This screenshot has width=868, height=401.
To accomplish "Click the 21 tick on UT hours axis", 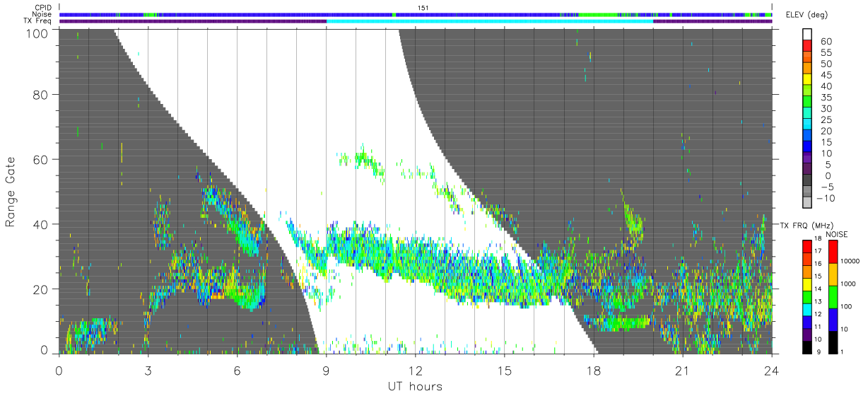I will tap(682, 370).
